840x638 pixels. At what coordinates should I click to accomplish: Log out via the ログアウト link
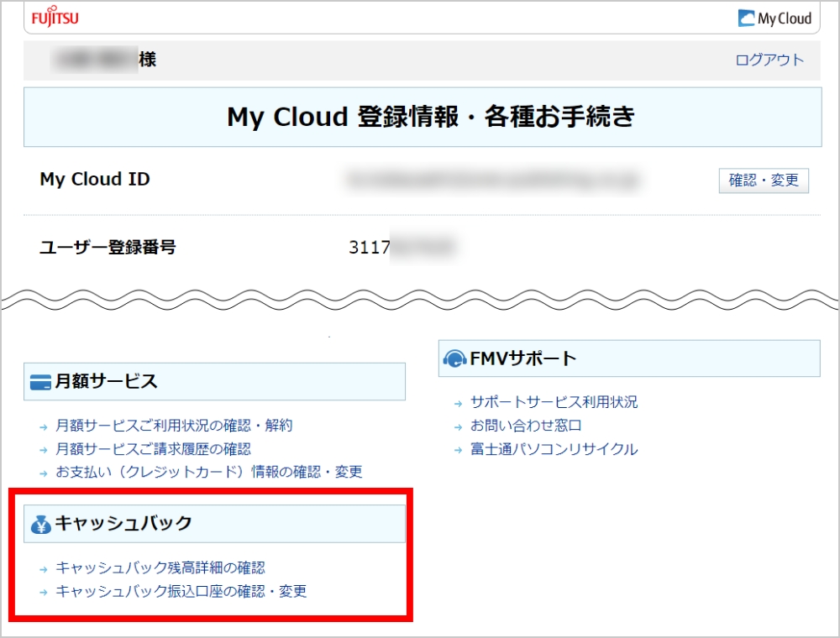tap(769, 60)
